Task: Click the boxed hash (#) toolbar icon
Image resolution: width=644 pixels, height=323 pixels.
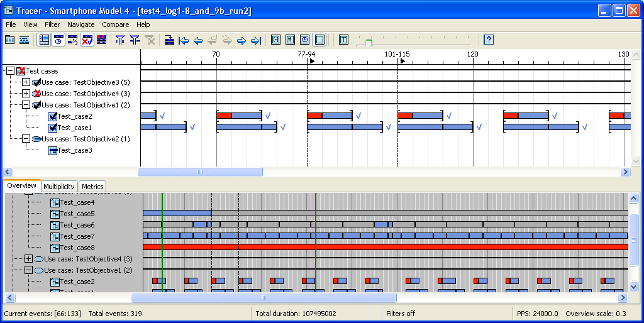Action: (x=290, y=40)
